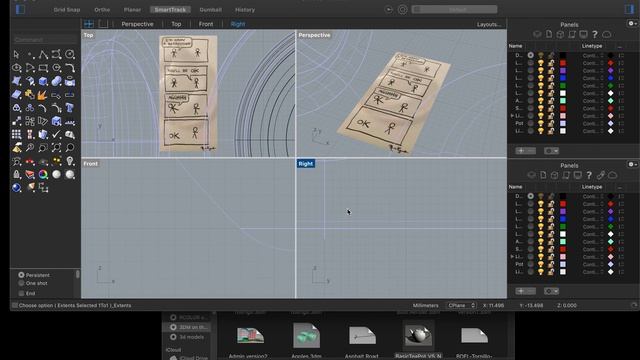Viewport: 640px width, 360px height.
Task: Toggle Planar mode
Action: coord(132,9)
